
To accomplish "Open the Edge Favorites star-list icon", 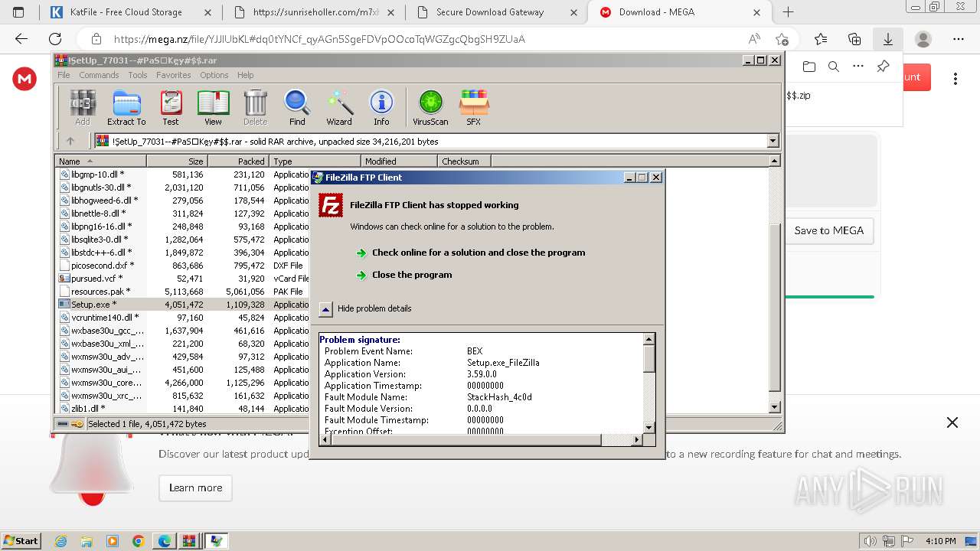I will [821, 39].
